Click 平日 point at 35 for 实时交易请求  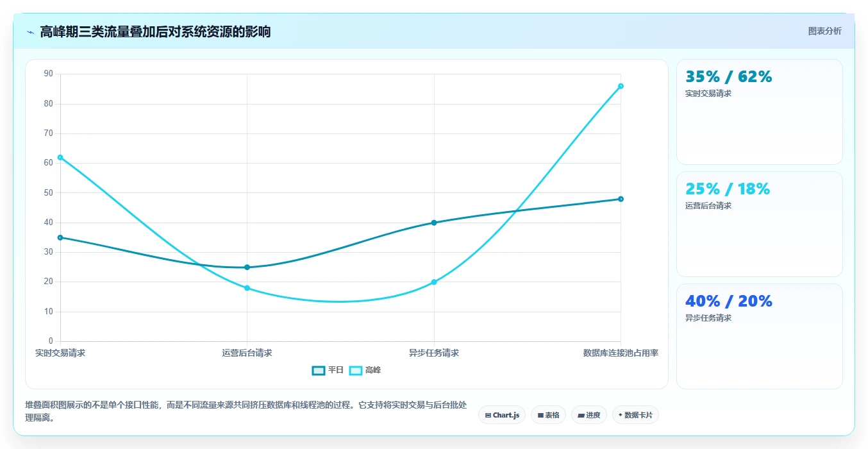click(60, 237)
